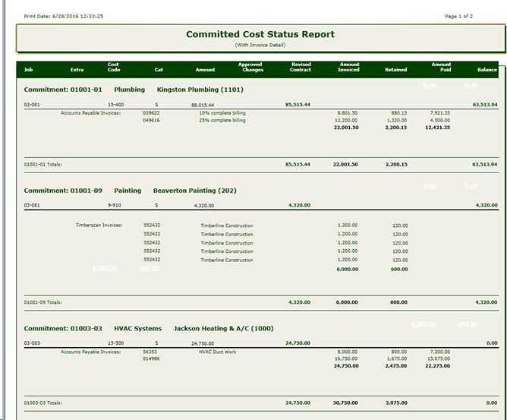Image resolution: width=507 pixels, height=420 pixels.
Task: Click the Extra column header
Action: pos(77,70)
